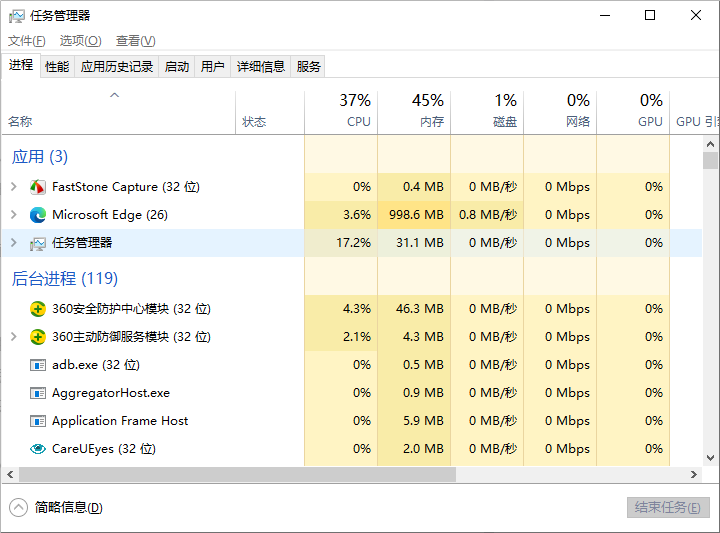Switch to the 详细信息 tab
The image size is (720, 533).
tap(261, 67)
